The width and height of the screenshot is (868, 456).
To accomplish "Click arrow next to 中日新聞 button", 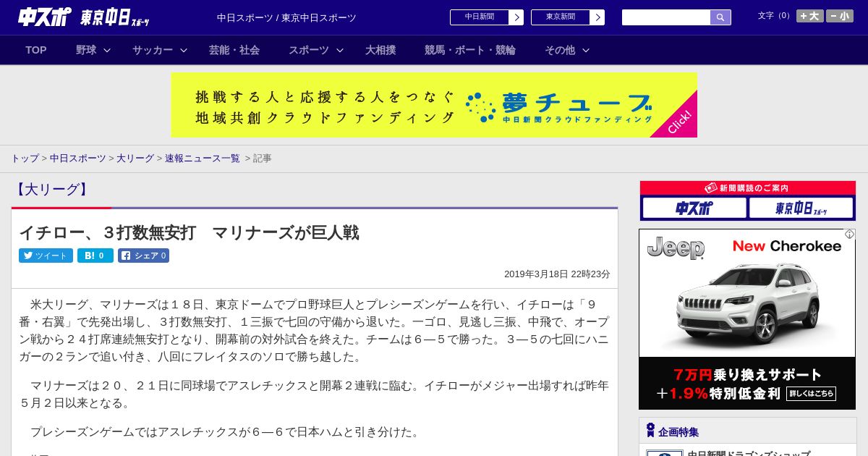I will 516,17.
